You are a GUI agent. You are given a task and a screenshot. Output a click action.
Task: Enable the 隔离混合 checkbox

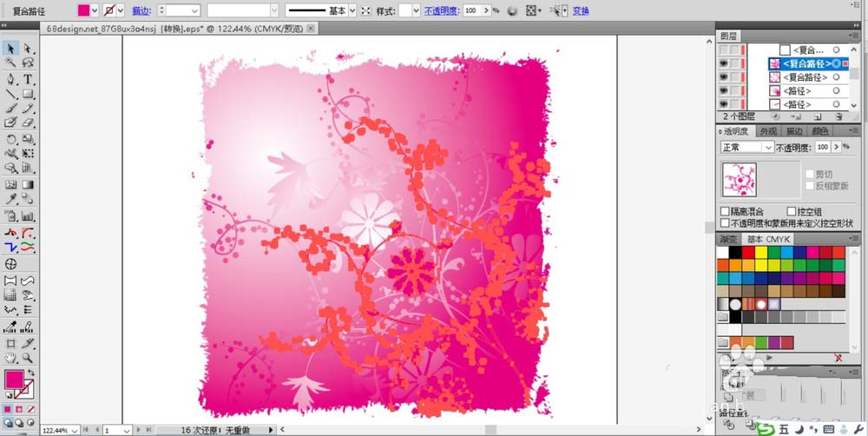coord(725,212)
